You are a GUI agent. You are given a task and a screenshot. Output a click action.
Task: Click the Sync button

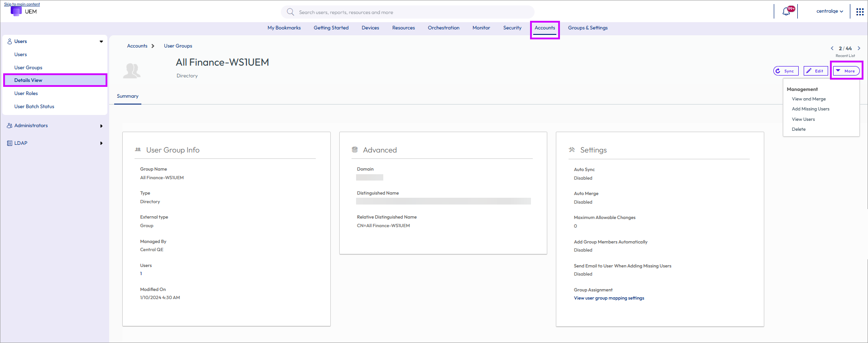pos(786,71)
